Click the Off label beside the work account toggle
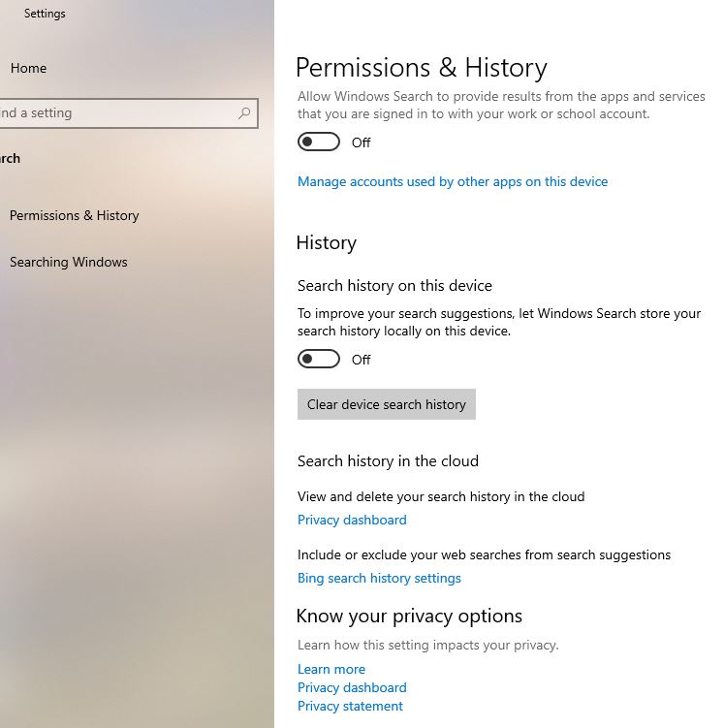 362,142
